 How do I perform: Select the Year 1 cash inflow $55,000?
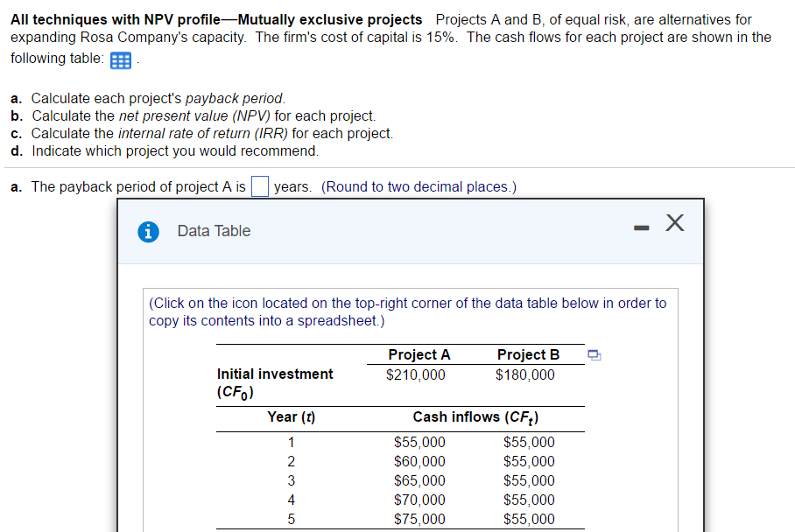[419, 442]
